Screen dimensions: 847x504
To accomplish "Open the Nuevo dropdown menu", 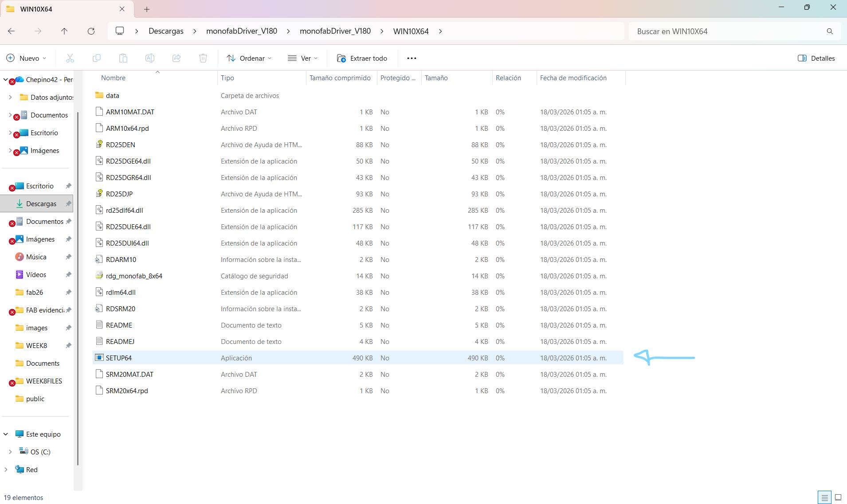I will click(26, 58).
